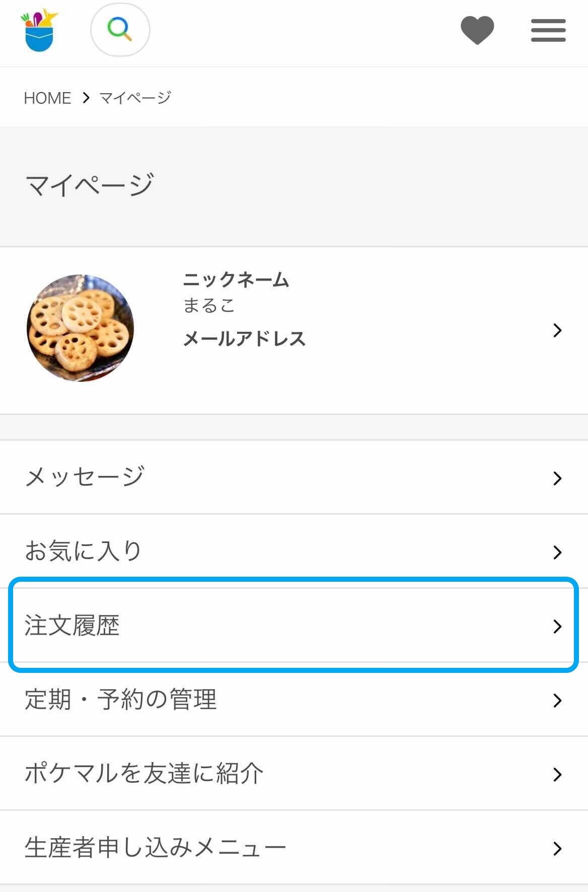Image resolution: width=588 pixels, height=892 pixels.
Task: Open the lotus root profile photo
Action: pos(81,328)
